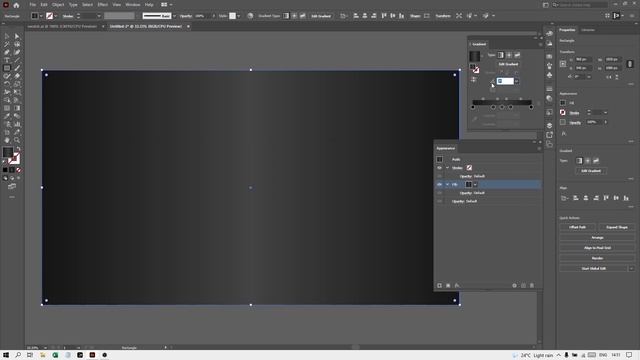
Task: Go to Illustrator Home screen icon
Action: point(16,5)
